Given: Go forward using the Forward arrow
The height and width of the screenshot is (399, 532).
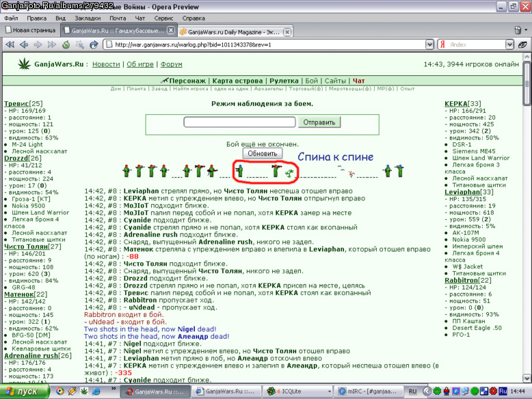Looking at the screenshot, I should (38, 44).
